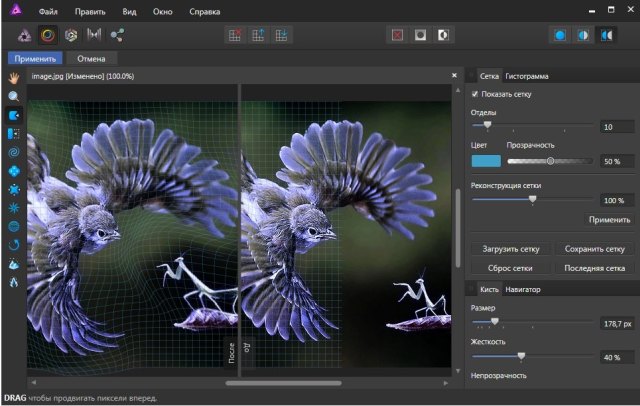The width and height of the screenshot is (640, 406).
Task: Click the Размер value field
Action: [x=614, y=324]
